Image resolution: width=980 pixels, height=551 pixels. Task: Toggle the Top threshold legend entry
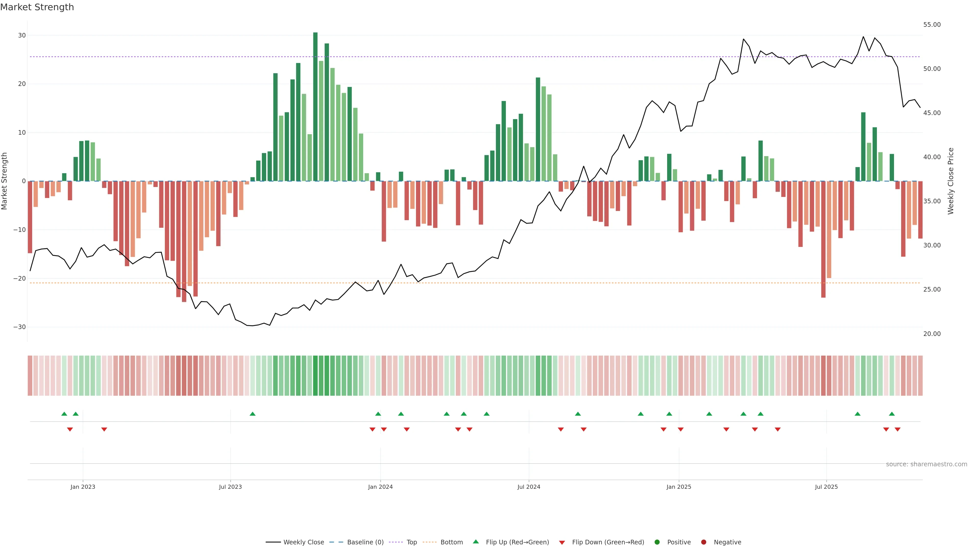(411, 542)
